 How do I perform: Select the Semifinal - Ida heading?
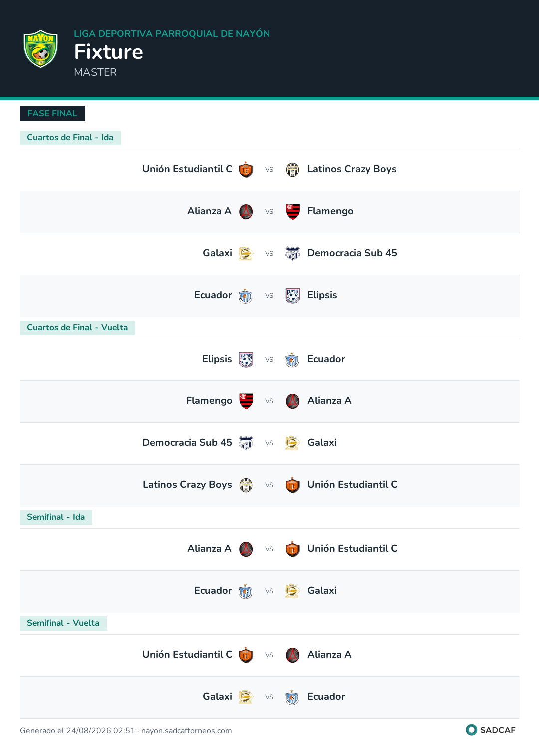tap(56, 517)
